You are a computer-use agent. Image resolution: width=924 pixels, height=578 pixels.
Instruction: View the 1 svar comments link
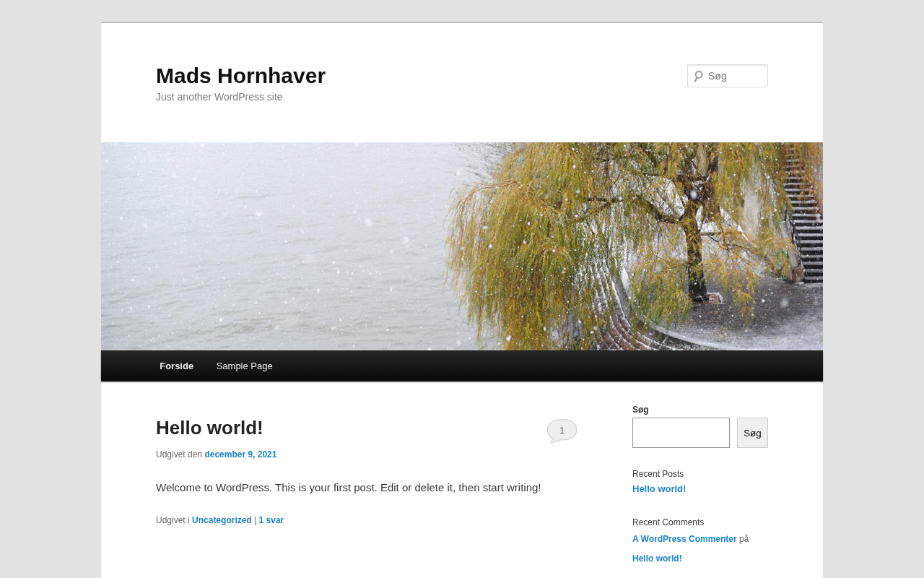[271, 520]
